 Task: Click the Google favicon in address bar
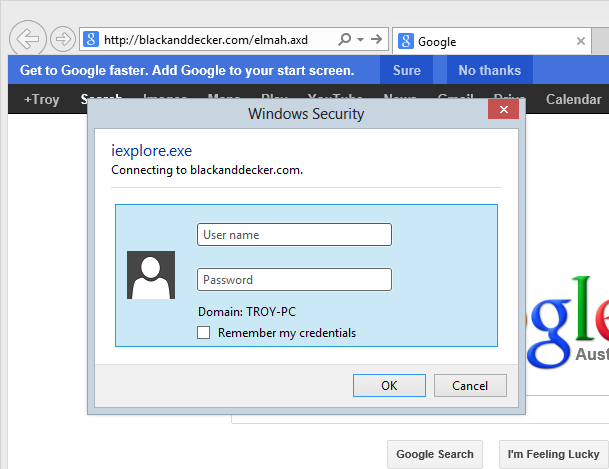[91, 39]
